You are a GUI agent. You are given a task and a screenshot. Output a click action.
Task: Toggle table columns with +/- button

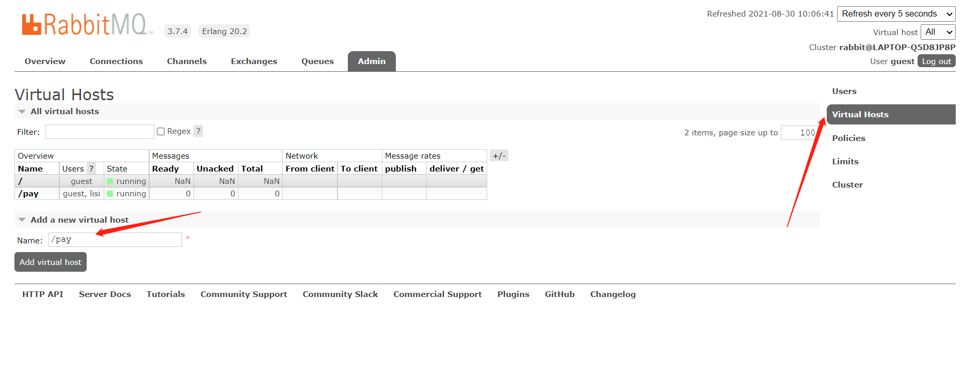click(x=499, y=155)
